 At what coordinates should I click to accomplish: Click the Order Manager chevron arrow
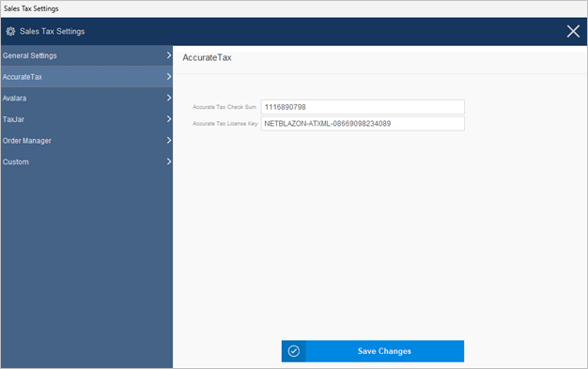tap(169, 140)
